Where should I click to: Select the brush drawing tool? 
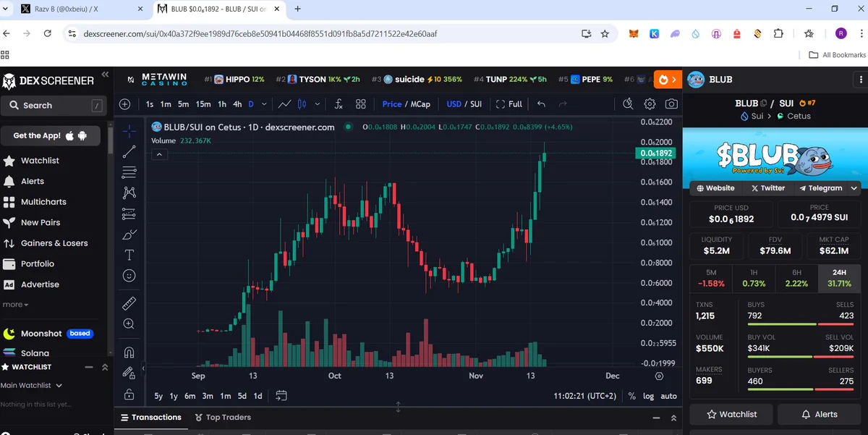129,235
